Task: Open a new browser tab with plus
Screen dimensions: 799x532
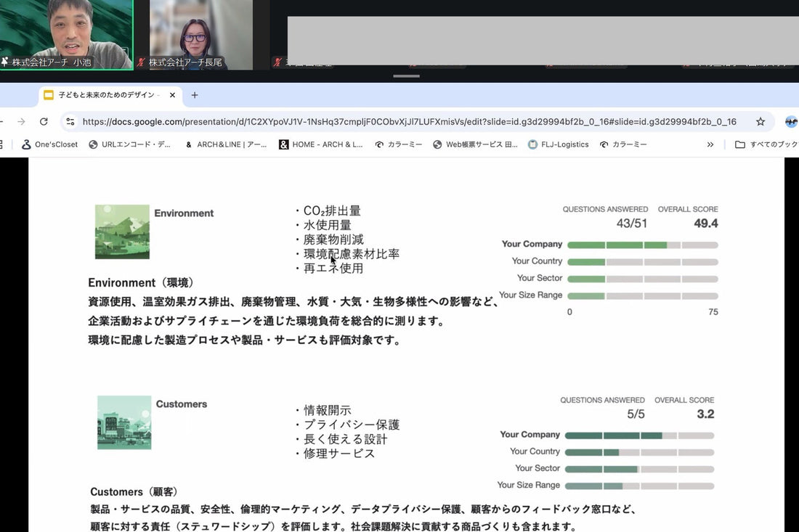Action: [x=194, y=95]
